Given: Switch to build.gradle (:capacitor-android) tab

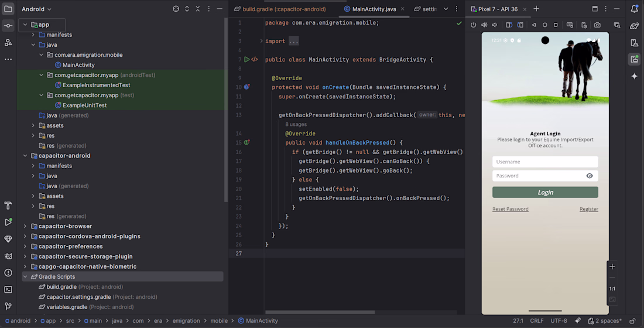Looking at the screenshot, I should pyautogui.click(x=280, y=9).
